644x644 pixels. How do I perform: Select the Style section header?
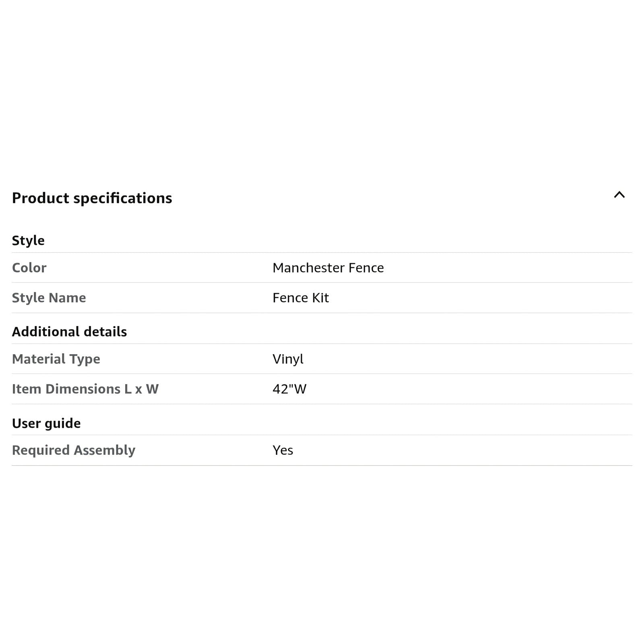(28, 240)
